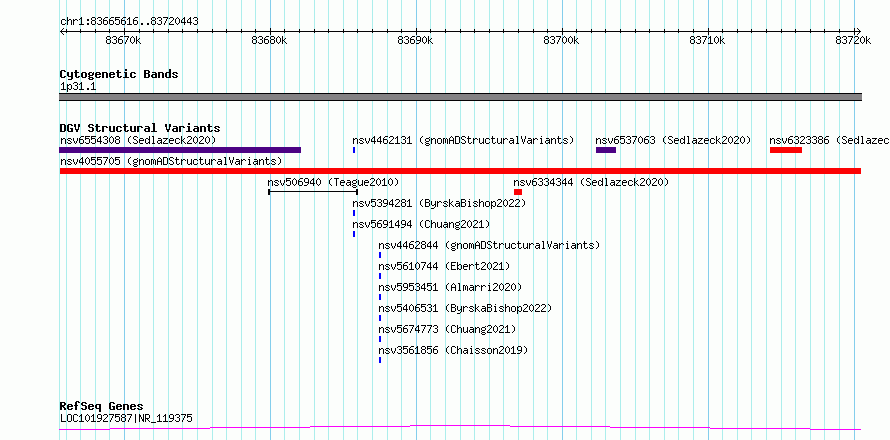Click the nsv5691494 (Chuang2021) label
Image resolution: width=890 pixels, height=440 pixels.
[x=421, y=224]
